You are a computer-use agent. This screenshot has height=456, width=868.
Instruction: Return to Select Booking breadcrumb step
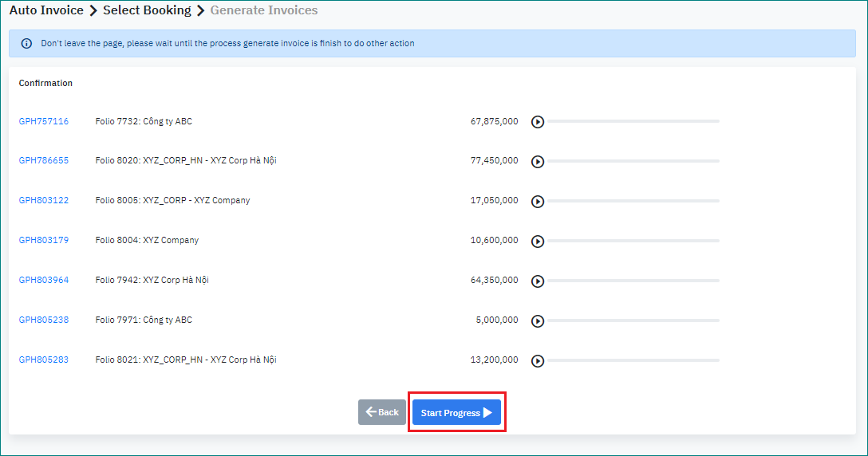(x=147, y=10)
